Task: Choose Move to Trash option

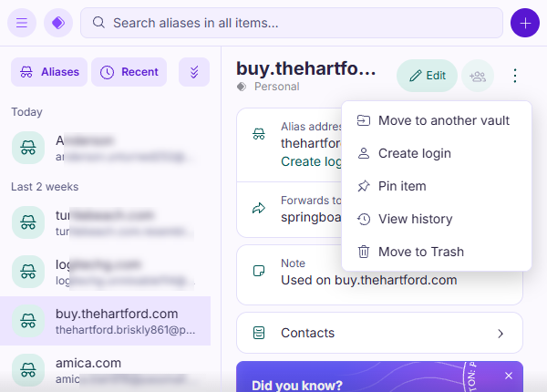Action: (x=420, y=252)
